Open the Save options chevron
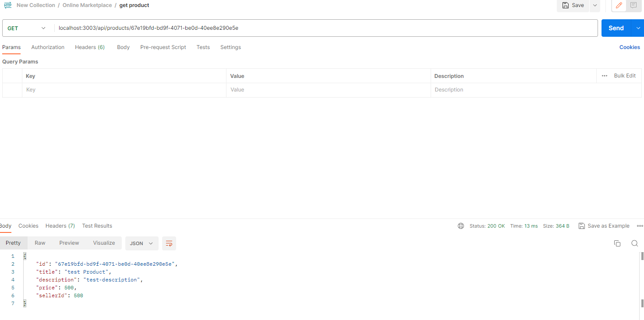The image size is (644, 320). pos(594,6)
